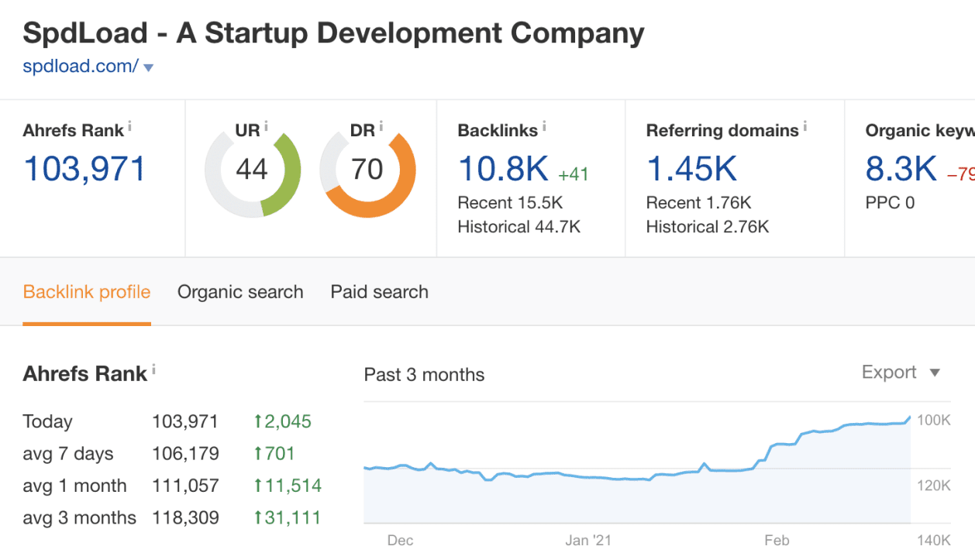Click the 1.45K referring domains number
The width and height of the screenshot is (975, 560).
point(691,169)
